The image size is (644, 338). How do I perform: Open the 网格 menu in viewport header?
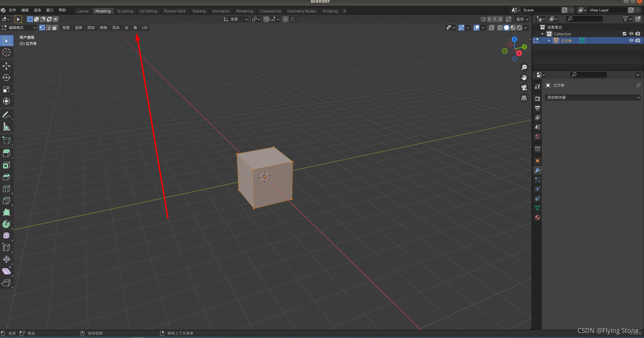click(103, 28)
